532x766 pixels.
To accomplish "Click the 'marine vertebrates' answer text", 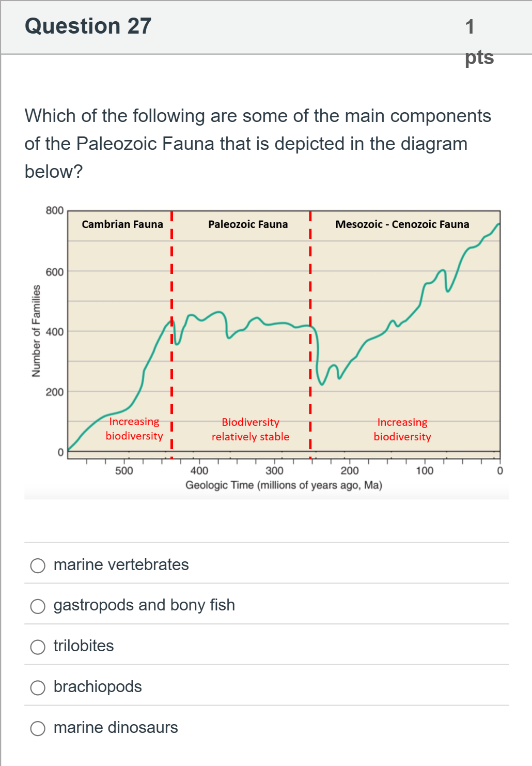I will [121, 564].
